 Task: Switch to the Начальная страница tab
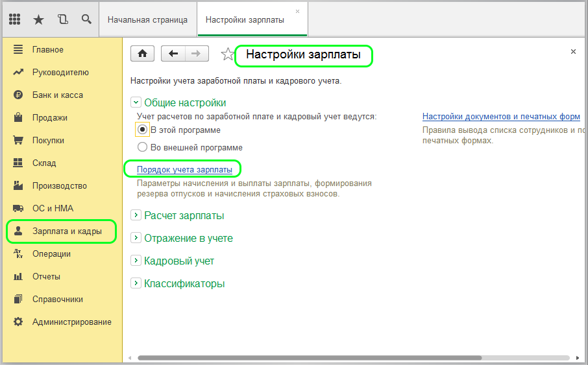click(x=147, y=19)
